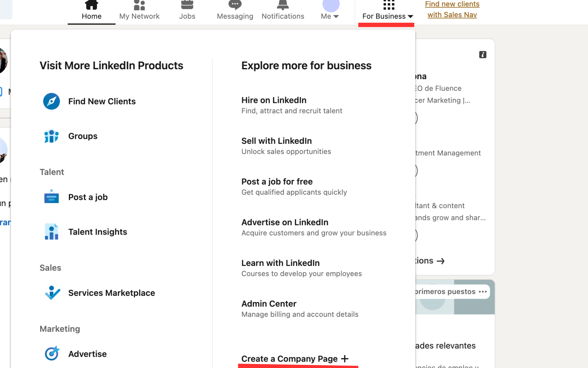Click Find new clients with Sales Nav link
Image resolution: width=588 pixels, height=368 pixels.
click(452, 9)
